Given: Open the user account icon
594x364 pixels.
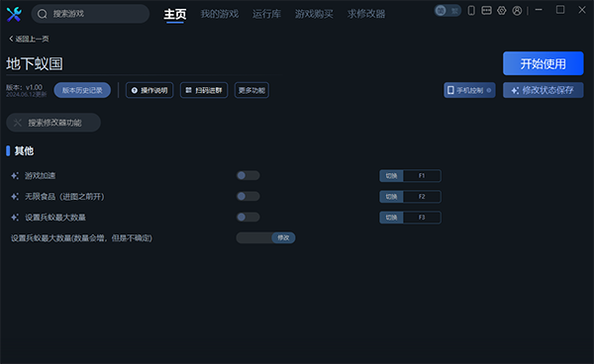Looking at the screenshot, I should pyautogui.click(x=517, y=11).
